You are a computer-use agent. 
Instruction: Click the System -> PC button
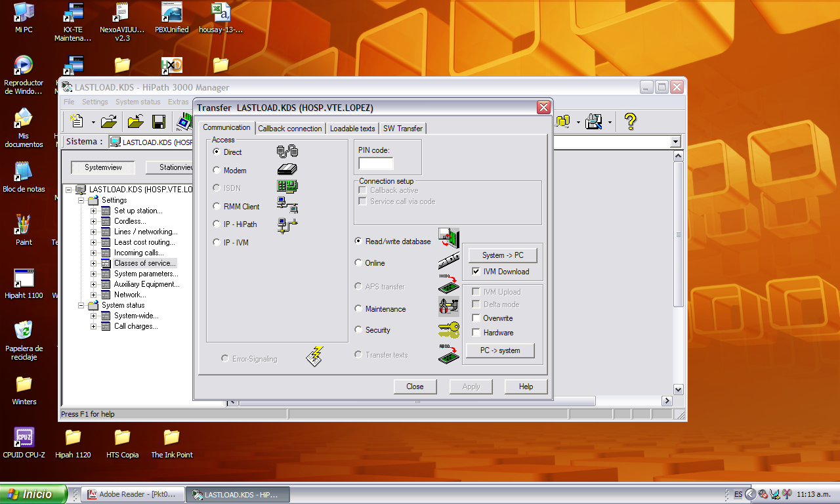click(x=503, y=255)
